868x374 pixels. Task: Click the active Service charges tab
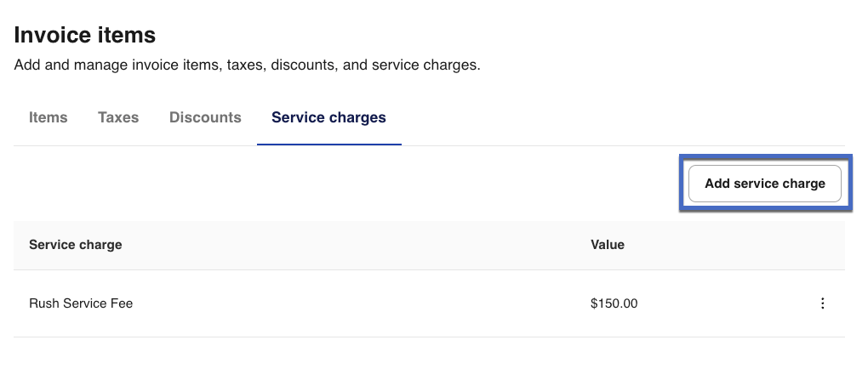click(328, 117)
